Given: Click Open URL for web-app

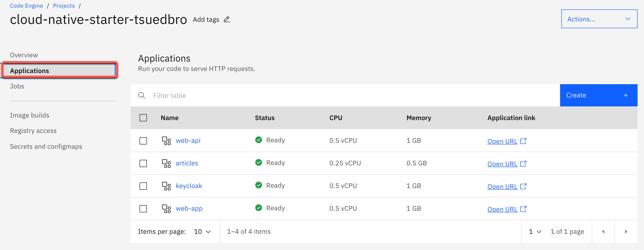Looking at the screenshot, I should coord(502,209).
